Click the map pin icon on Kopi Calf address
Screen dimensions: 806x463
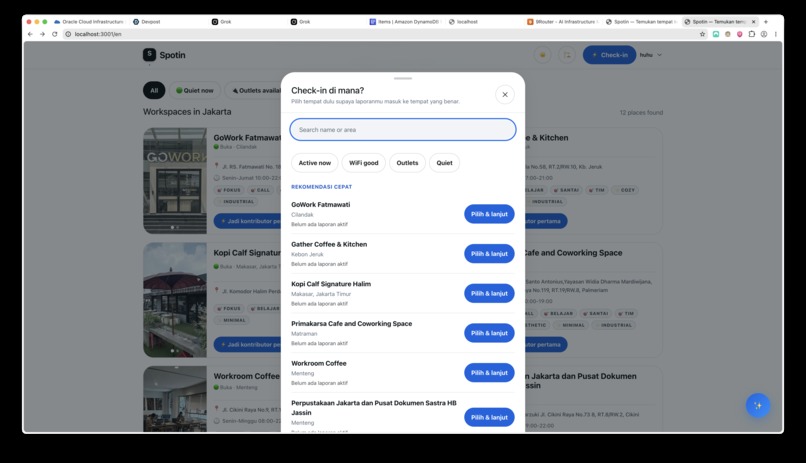point(216,291)
